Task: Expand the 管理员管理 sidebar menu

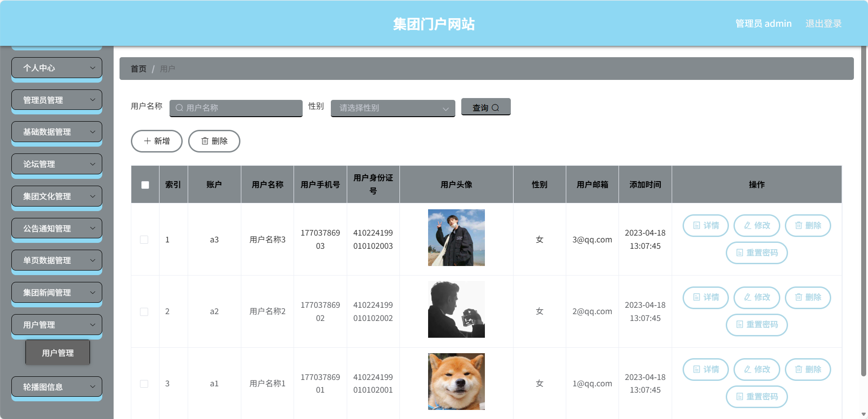Action: 57,100
